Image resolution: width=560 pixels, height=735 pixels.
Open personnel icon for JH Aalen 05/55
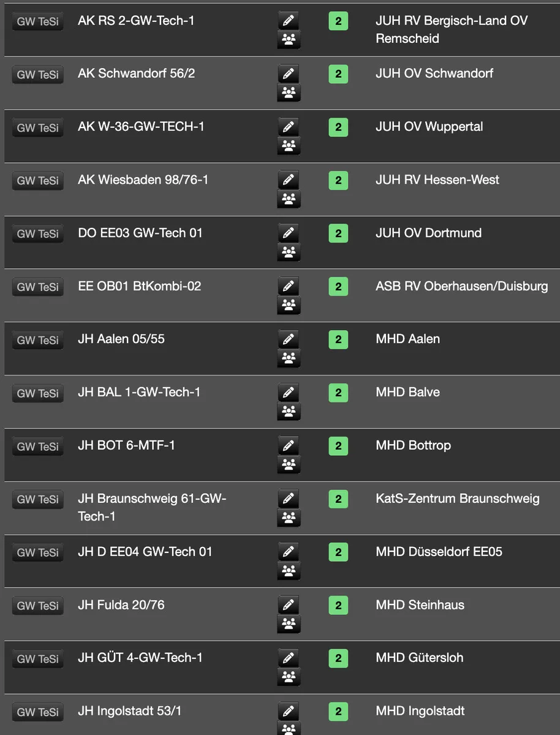point(289,359)
